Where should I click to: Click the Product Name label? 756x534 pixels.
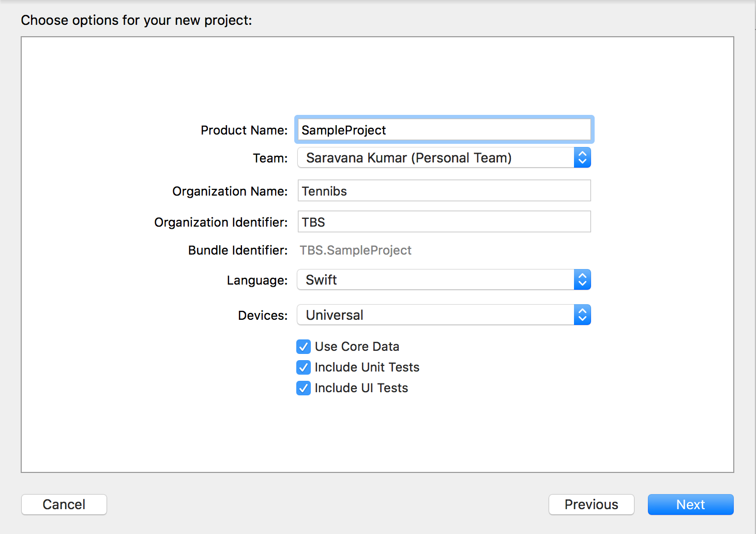click(x=244, y=130)
